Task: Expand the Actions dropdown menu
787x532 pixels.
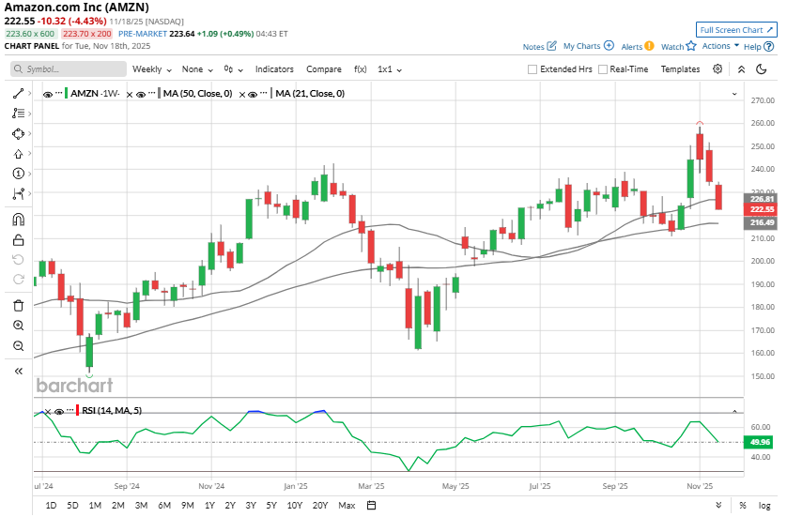Action: click(x=721, y=46)
